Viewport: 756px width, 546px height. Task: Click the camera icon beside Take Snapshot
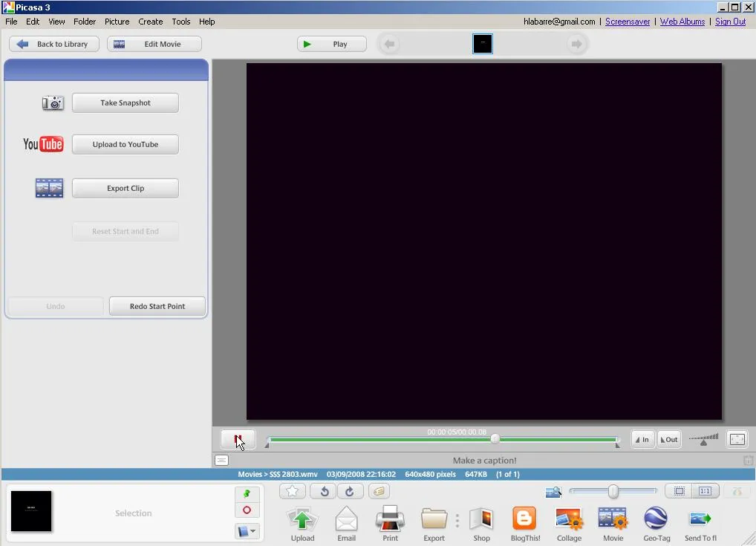tap(53, 103)
